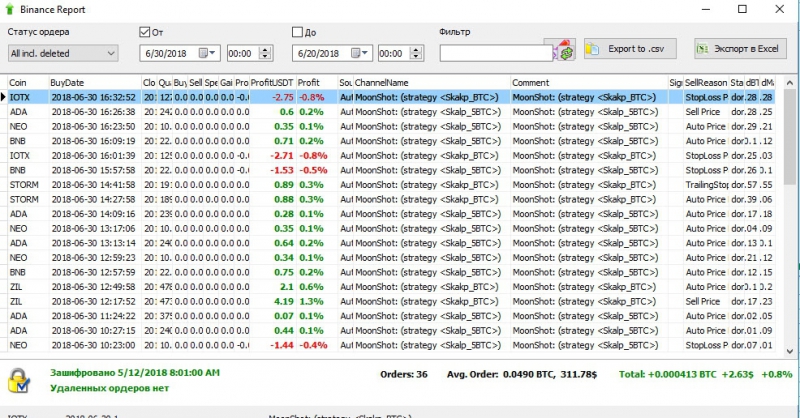Click Удаленных ордеров нет status text
Viewport: 800px width, 418px height.
tap(110, 388)
